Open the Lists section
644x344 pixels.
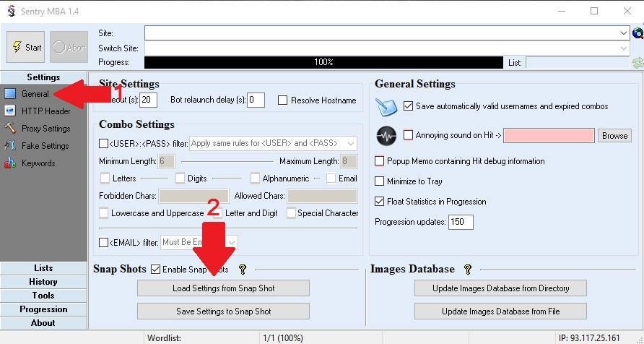coord(43,268)
